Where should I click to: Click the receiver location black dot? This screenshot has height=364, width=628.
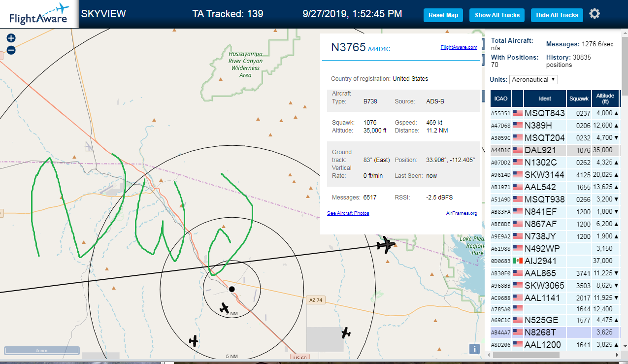[231, 289]
